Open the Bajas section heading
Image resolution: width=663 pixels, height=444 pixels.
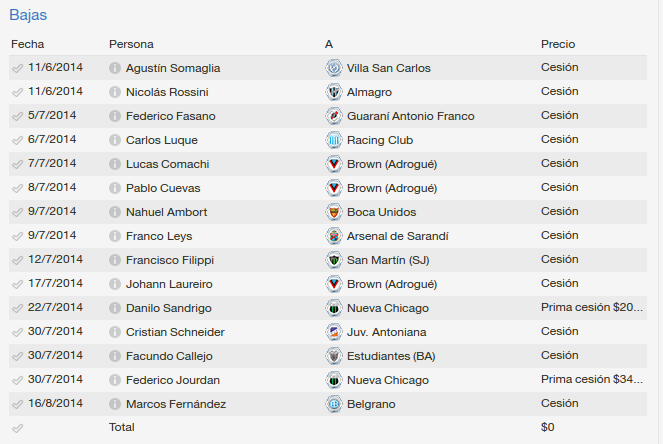pos(28,15)
